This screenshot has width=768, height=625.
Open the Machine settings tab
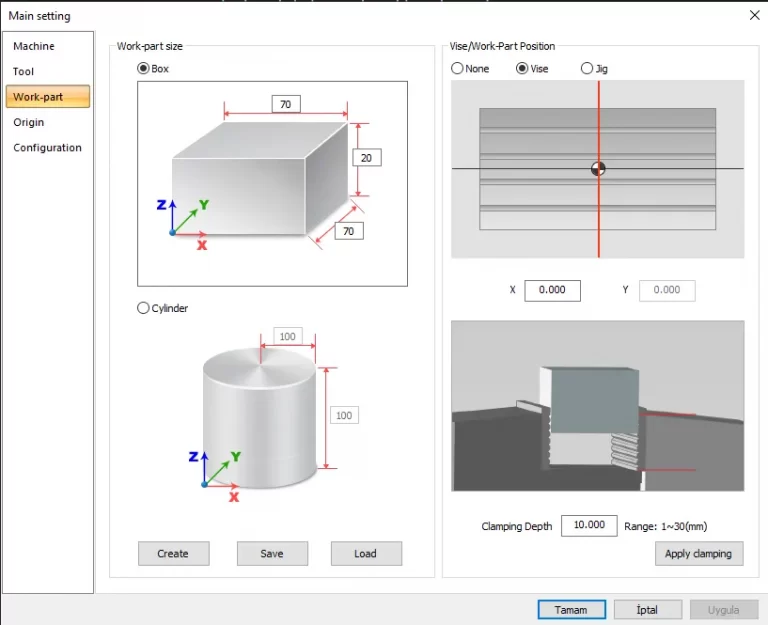point(34,46)
